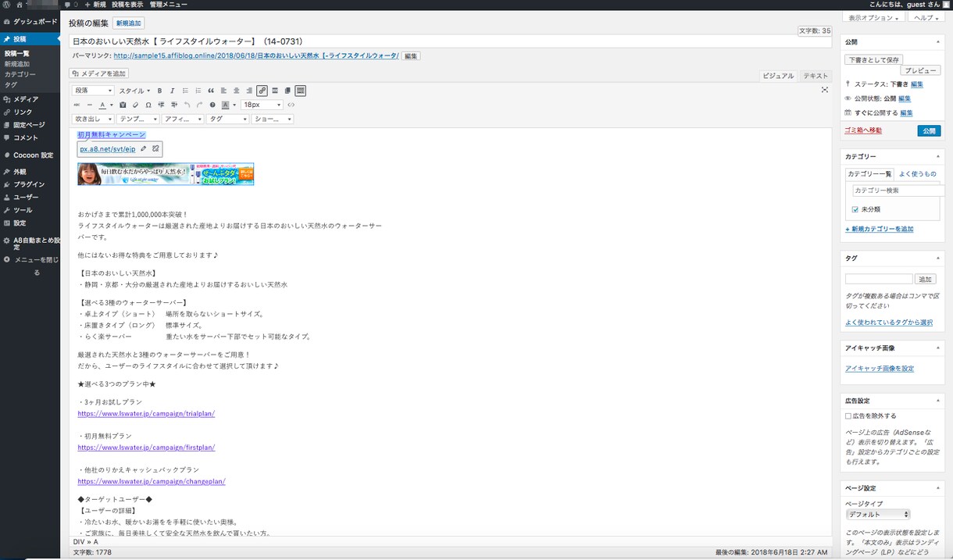Open the keyboard shortcuts help icon
Image resolution: width=953 pixels, height=560 pixels.
point(212,105)
